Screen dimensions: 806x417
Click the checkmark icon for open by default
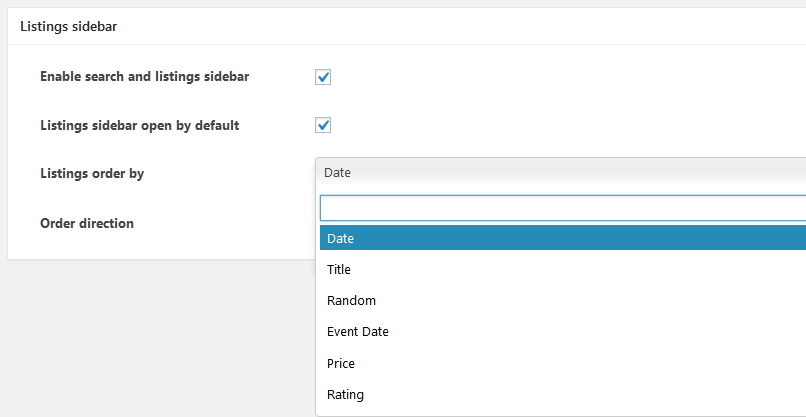(x=323, y=125)
